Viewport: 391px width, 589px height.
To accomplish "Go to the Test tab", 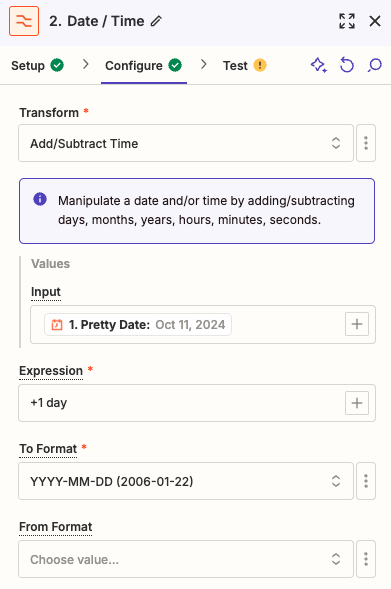I will [x=245, y=65].
